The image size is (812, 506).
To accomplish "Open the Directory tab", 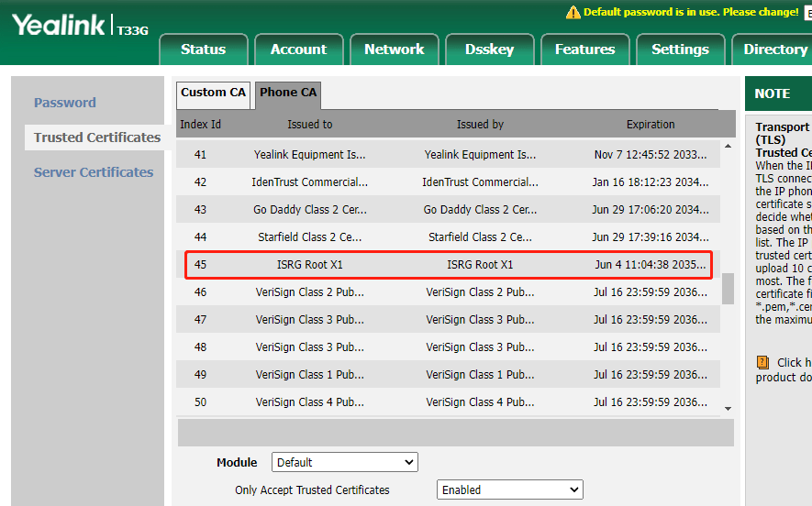I will pos(773,49).
